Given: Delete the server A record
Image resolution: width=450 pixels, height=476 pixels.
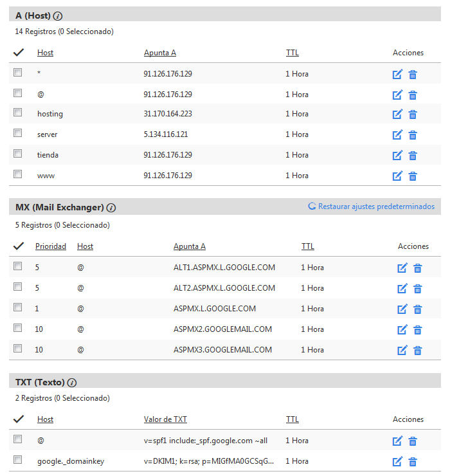Looking at the screenshot, I should pyautogui.click(x=412, y=135).
